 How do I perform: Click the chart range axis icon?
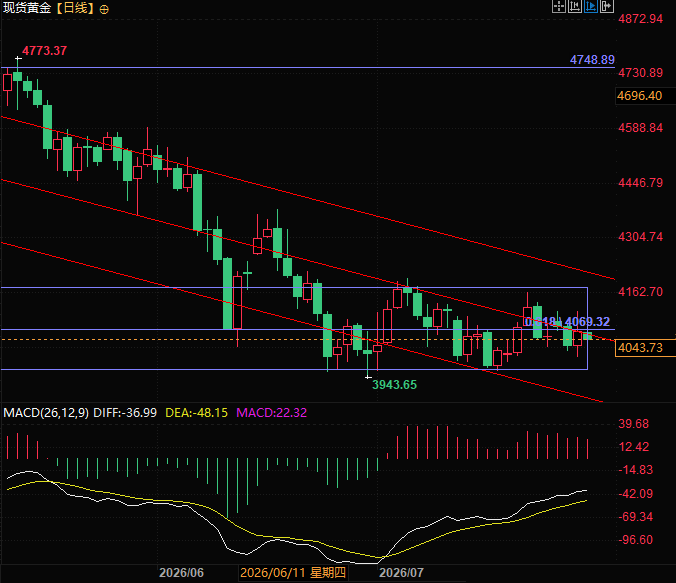575,6
